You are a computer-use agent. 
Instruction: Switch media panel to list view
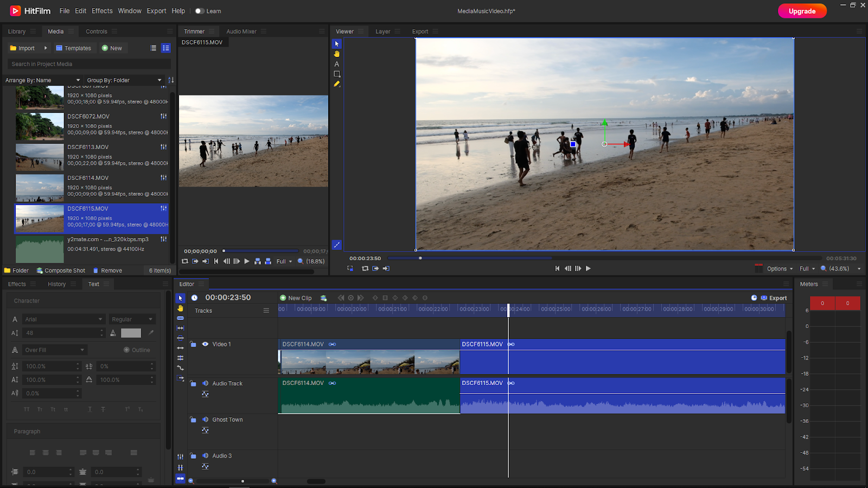point(154,48)
